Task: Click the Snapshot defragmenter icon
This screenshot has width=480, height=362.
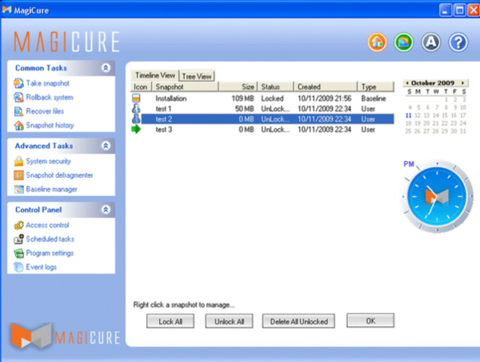Action: 18,175
